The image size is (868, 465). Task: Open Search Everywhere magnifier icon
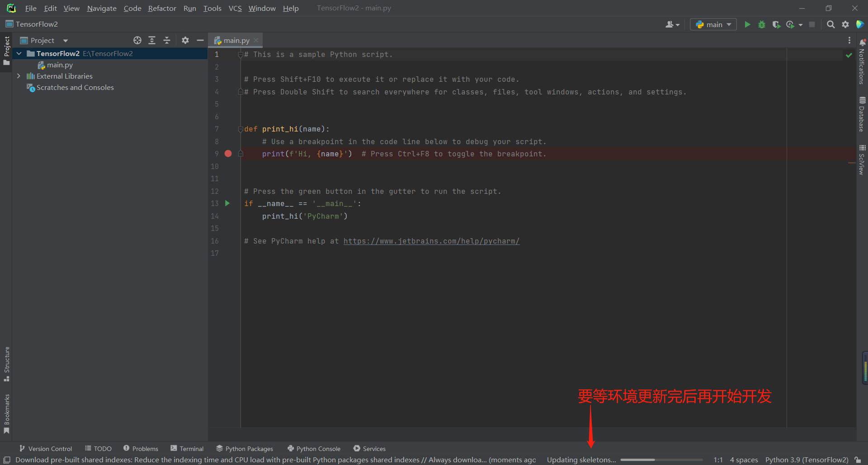(x=830, y=24)
